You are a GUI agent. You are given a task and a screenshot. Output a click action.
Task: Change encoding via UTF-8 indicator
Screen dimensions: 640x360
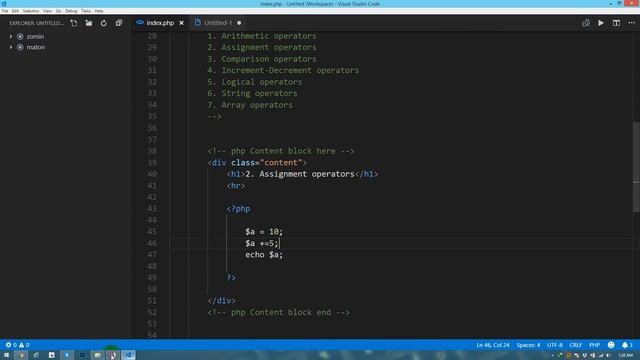[555, 345]
